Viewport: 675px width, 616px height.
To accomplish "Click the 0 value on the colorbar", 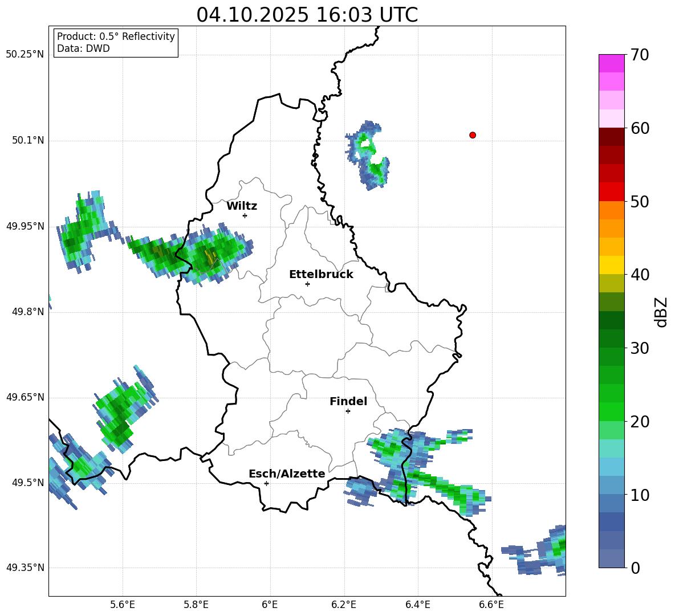I will click(x=635, y=568).
